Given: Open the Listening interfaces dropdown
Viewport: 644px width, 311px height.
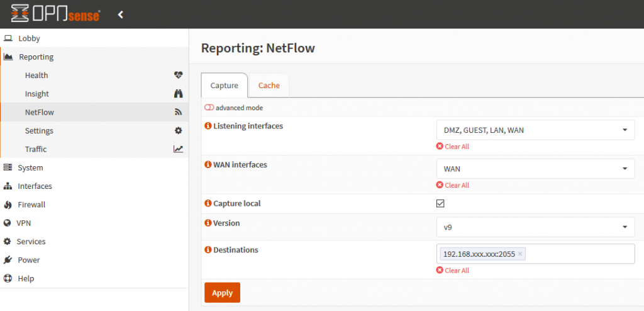Looking at the screenshot, I should (536, 130).
